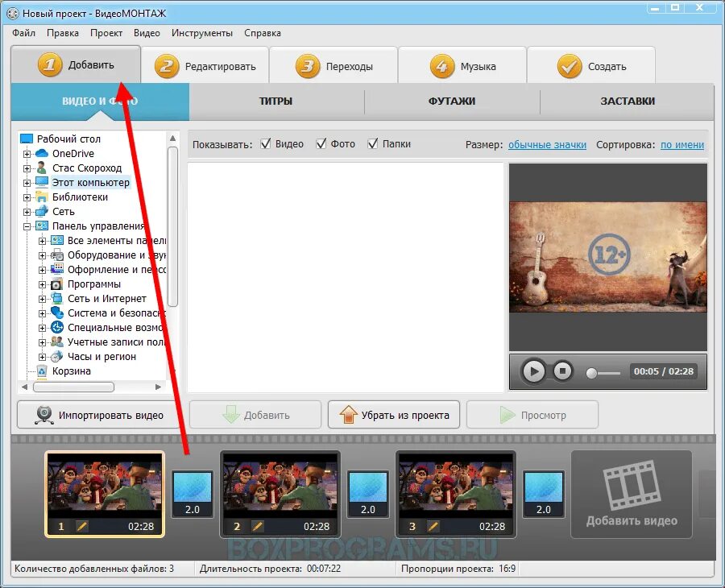Switch to step 3 Переходы tab
This screenshot has height=588, width=725.
pos(333,65)
